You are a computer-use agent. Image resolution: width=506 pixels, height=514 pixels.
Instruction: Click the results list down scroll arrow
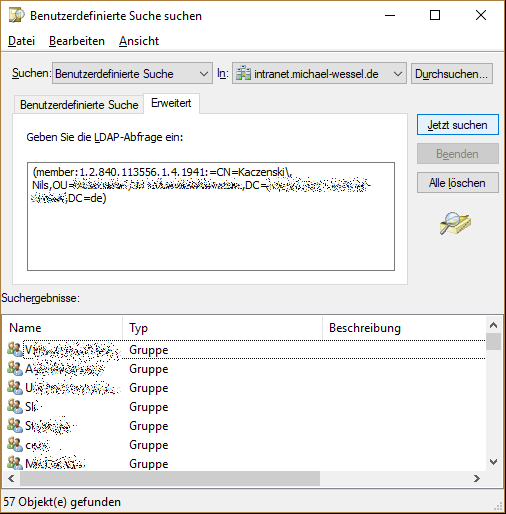tap(493, 462)
